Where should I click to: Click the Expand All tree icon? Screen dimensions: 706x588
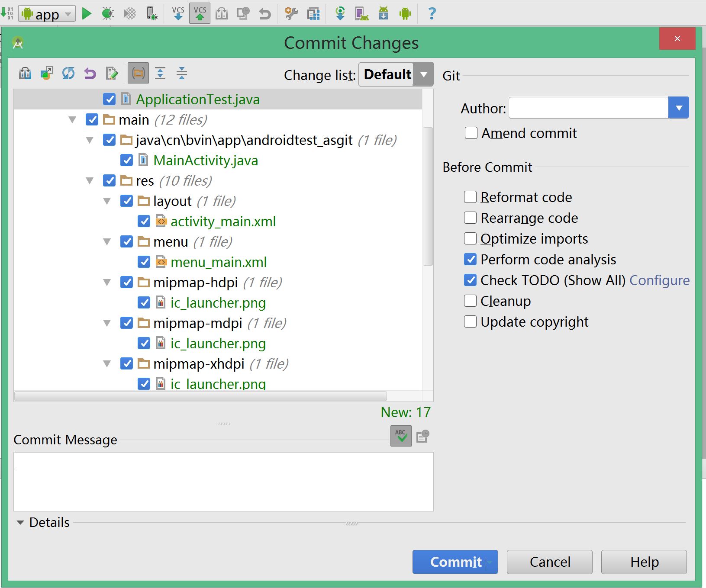[160, 74]
